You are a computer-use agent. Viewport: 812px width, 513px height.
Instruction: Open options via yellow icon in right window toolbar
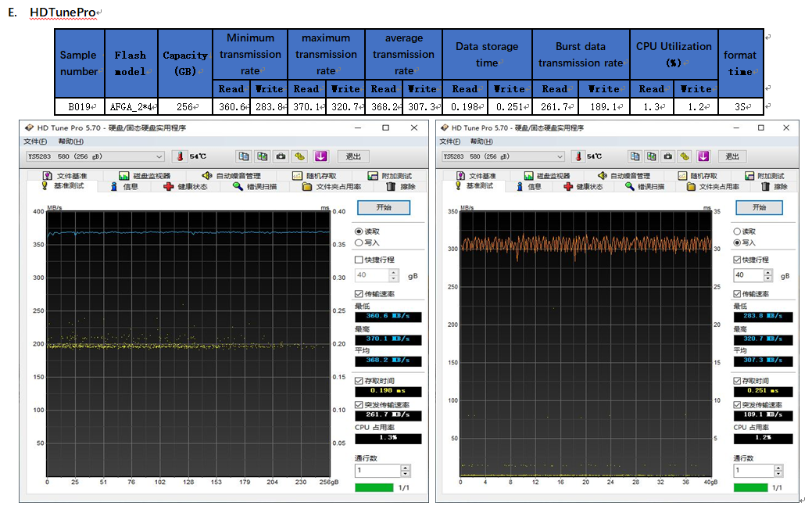pyautogui.click(x=685, y=156)
